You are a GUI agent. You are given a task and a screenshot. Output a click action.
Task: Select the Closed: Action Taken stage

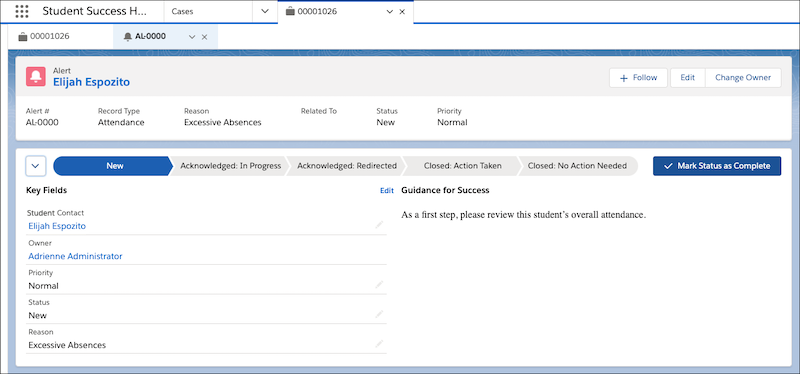462,166
